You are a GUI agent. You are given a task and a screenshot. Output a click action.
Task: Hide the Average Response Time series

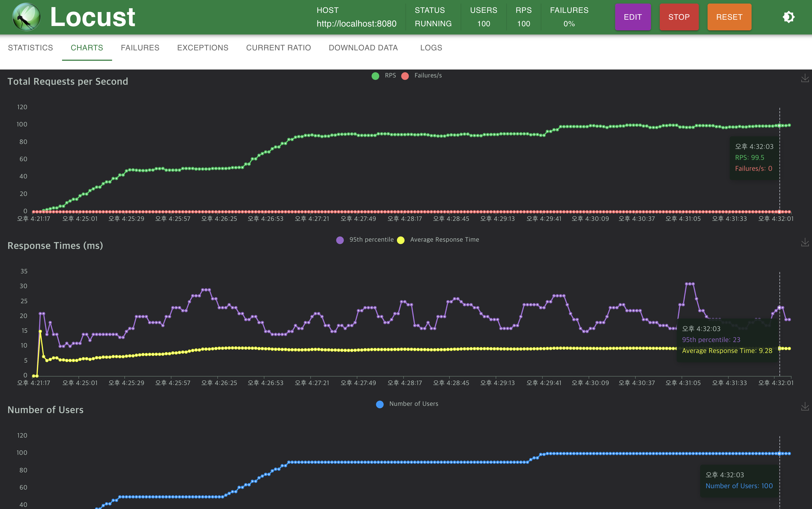438,240
